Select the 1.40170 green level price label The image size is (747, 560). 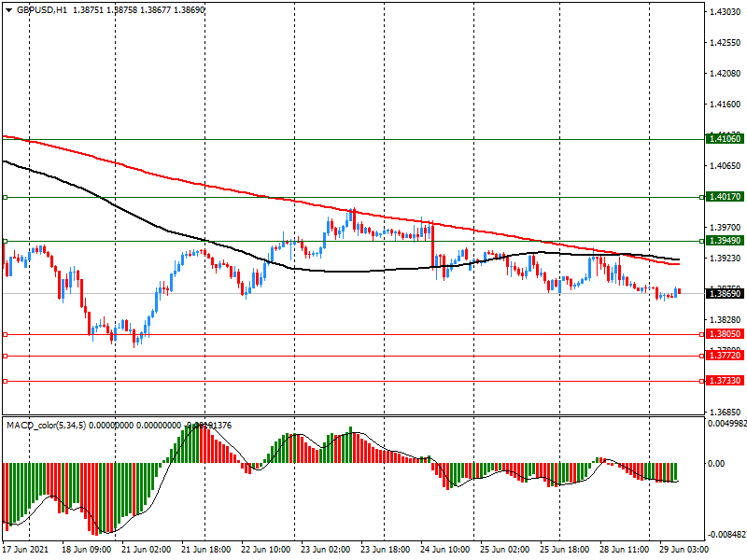(726, 197)
